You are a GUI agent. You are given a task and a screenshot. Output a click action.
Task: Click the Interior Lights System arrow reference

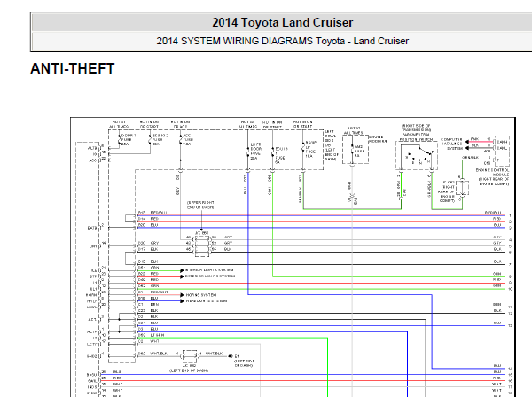click(x=207, y=270)
